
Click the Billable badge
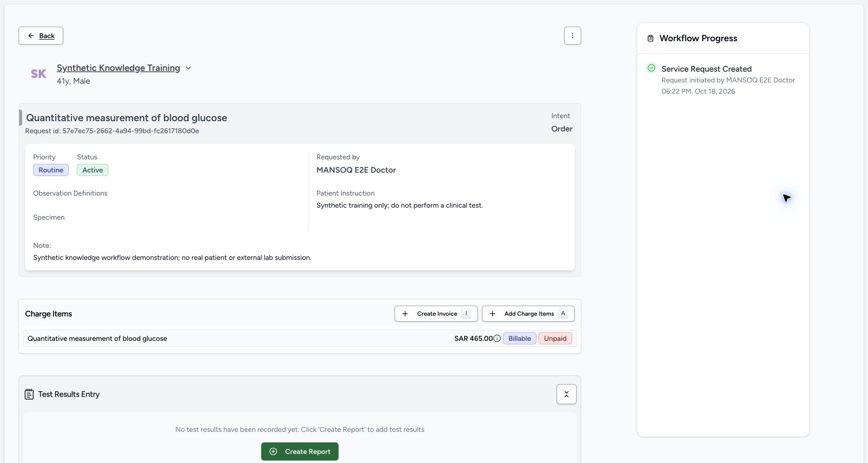click(x=519, y=338)
